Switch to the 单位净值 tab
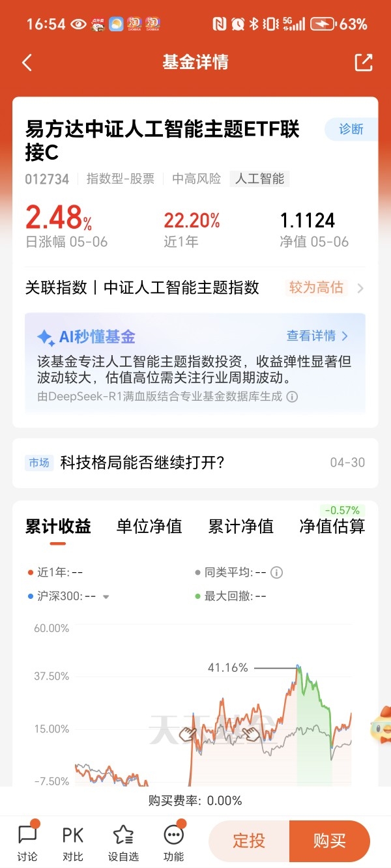Screen dimensions: 391x868 pyautogui.click(x=149, y=527)
